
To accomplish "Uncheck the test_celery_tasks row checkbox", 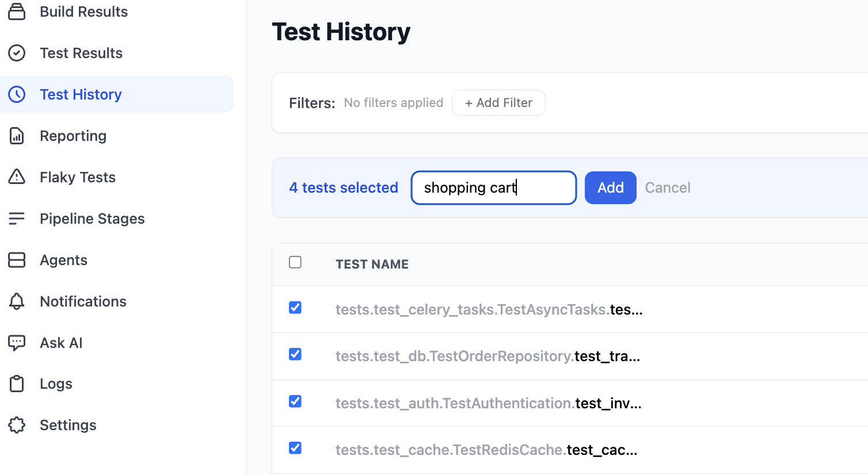I will [295, 308].
